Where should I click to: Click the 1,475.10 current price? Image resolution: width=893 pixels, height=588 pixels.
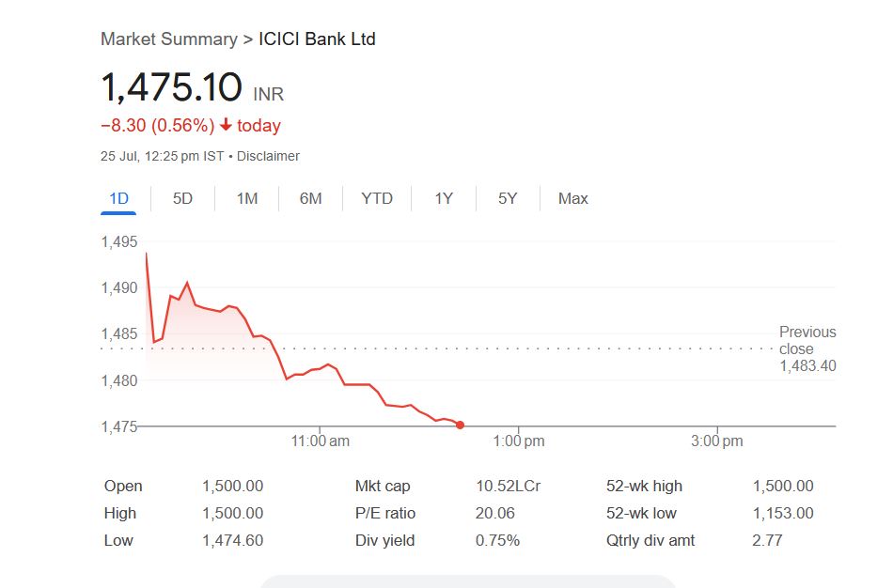pos(171,87)
